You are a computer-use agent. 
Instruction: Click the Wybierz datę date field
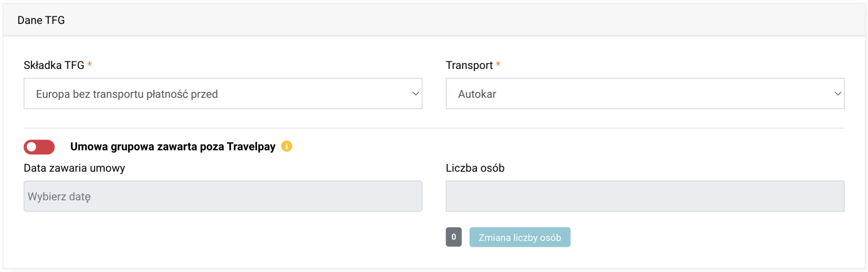[223, 196]
